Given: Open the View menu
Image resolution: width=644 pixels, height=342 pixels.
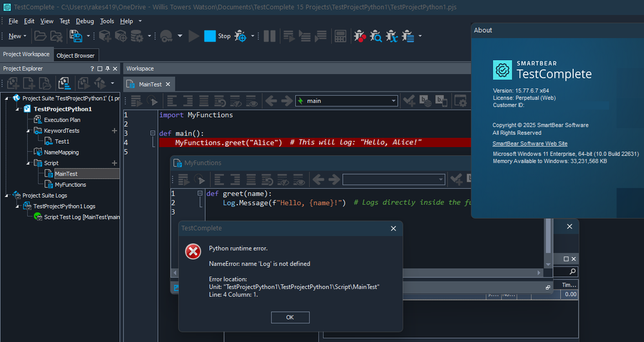Looking at the screenshot, I should click(46, 21).
